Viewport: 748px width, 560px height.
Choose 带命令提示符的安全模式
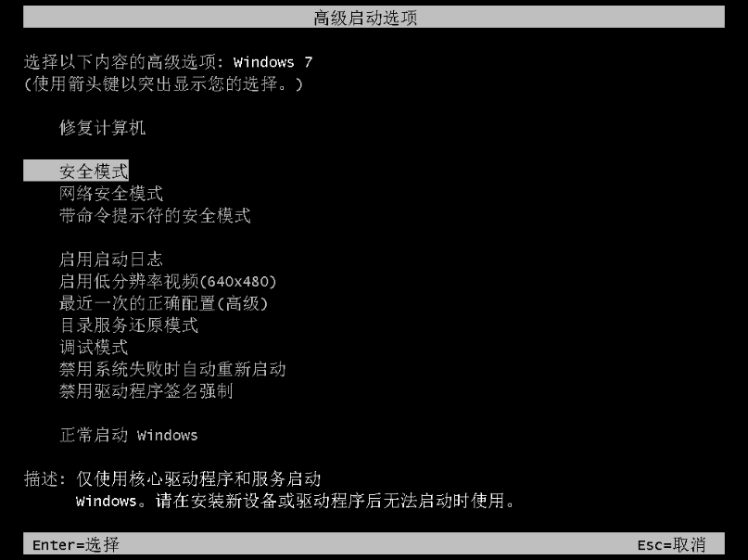point(155,216)
